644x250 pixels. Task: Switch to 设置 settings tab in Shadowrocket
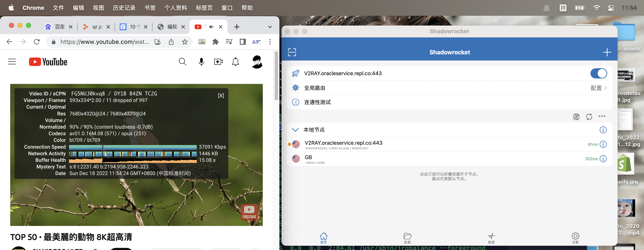pyautogui.click(x=575, y=238)
